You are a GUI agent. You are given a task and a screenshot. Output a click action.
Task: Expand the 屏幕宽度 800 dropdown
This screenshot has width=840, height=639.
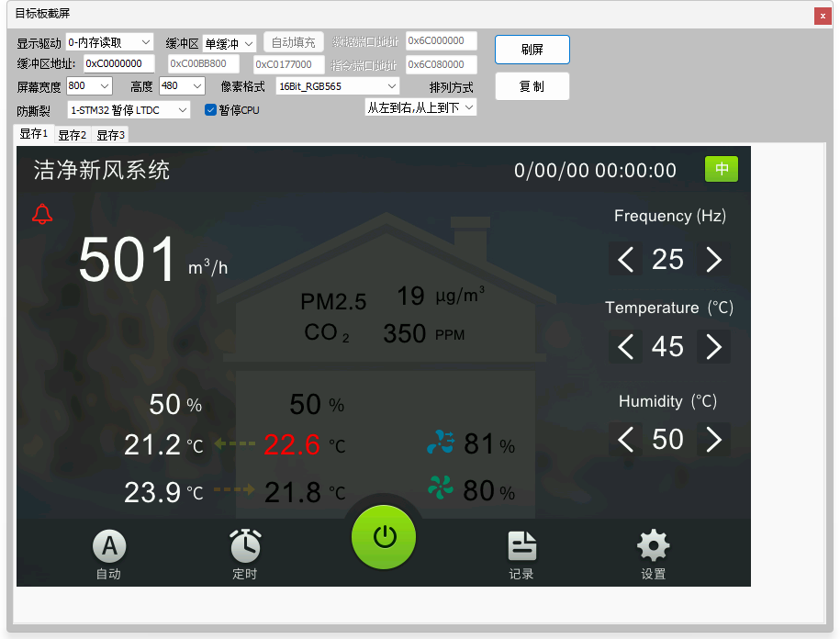click(89, 85)
